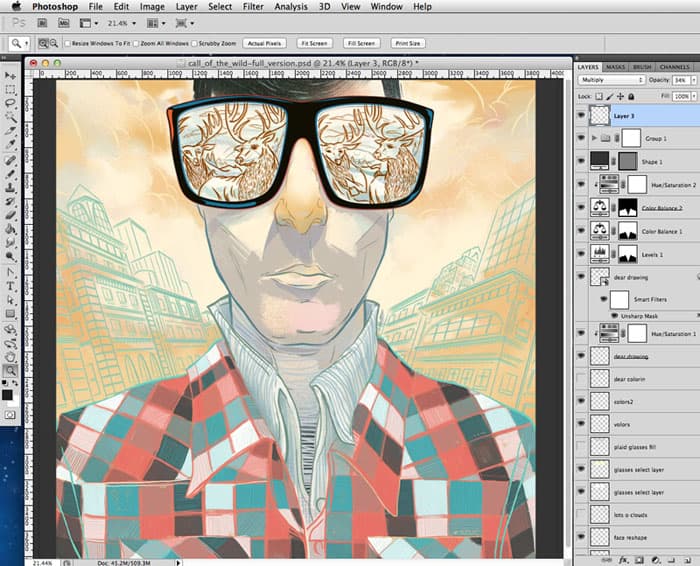Click the Fill Screen button
The image size is (700, 566).
click(x=362, y=43)
